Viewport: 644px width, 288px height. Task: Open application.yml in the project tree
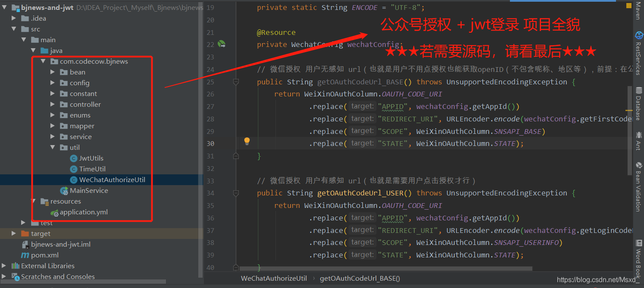[x=84, y=212]
